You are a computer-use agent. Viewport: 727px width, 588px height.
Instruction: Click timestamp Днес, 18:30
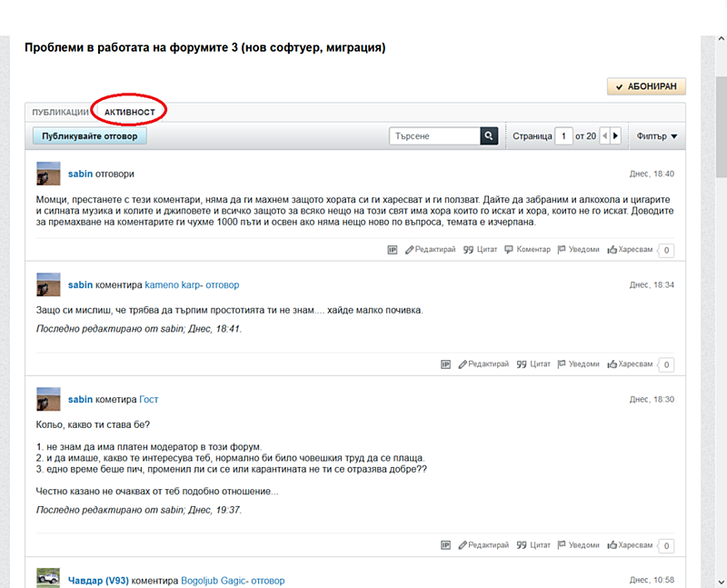pos(652,399)
